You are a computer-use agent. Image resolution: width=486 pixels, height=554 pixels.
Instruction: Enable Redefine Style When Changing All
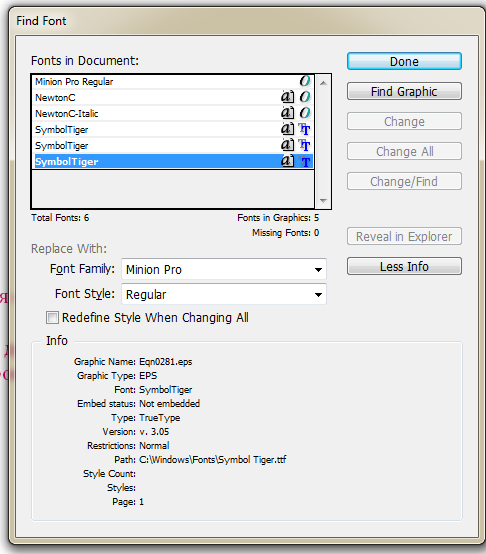tap(52, 318)
